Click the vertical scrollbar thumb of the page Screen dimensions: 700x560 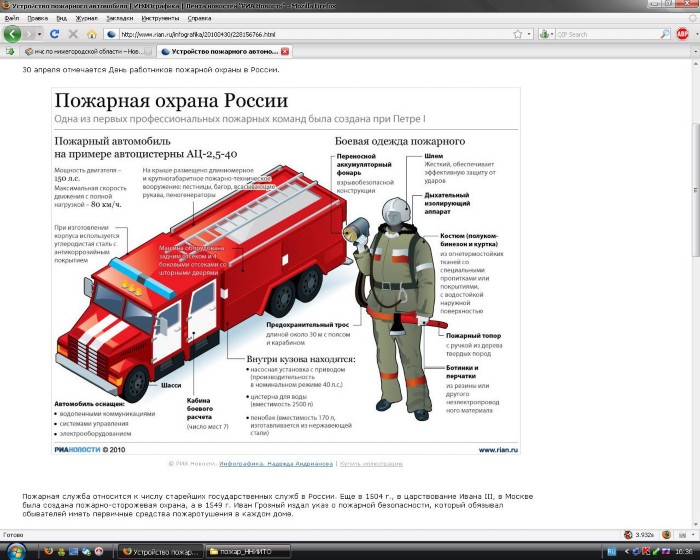[x=696, y=189]
